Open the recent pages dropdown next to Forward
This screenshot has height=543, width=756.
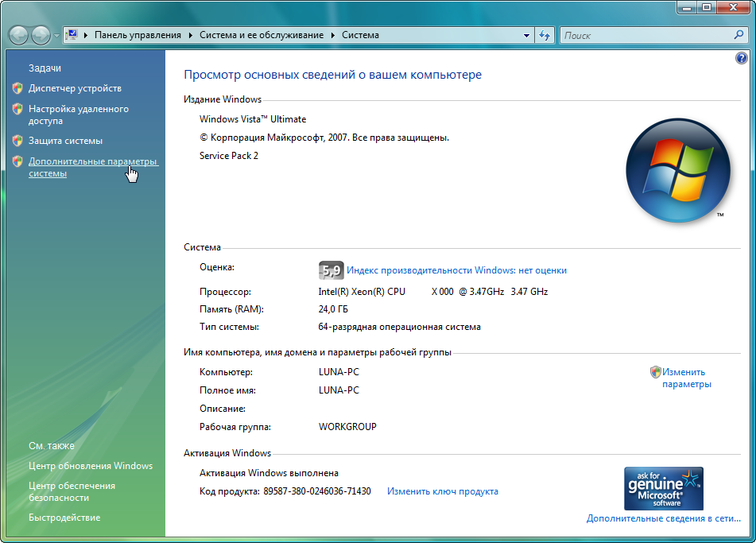click(56, 36)
